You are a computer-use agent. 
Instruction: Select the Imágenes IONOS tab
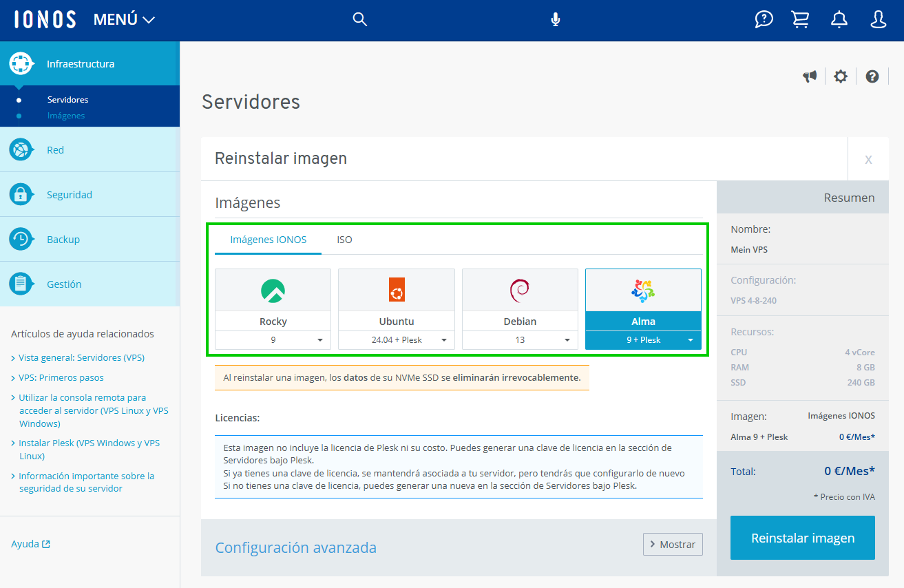click(x=269, y=240)
